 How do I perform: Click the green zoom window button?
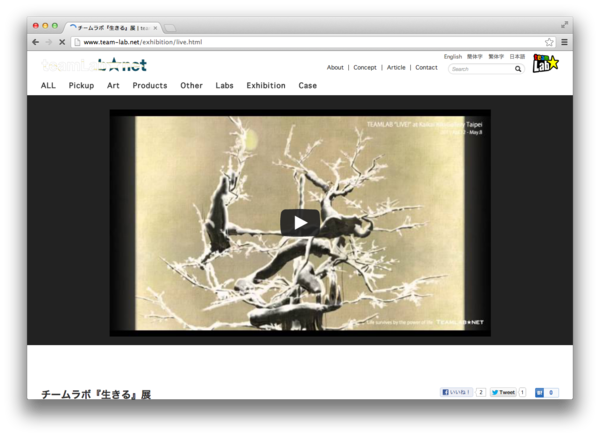[55, 26]
